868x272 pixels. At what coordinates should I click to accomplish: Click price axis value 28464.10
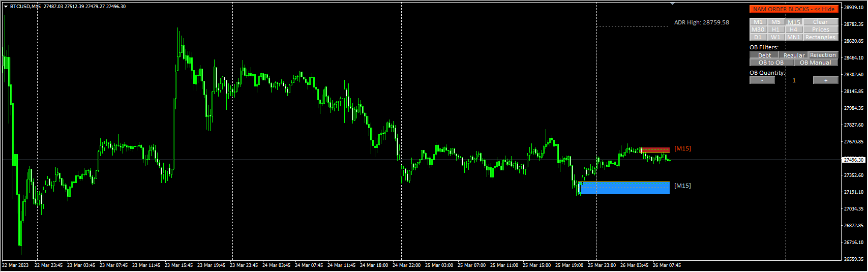coord(854,58)
